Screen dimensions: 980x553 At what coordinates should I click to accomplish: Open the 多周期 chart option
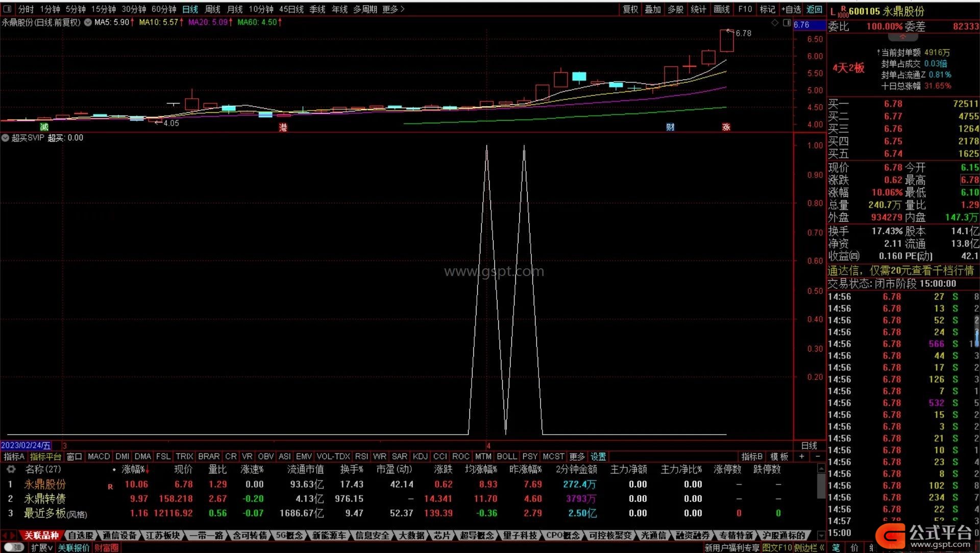pos(365,9)
